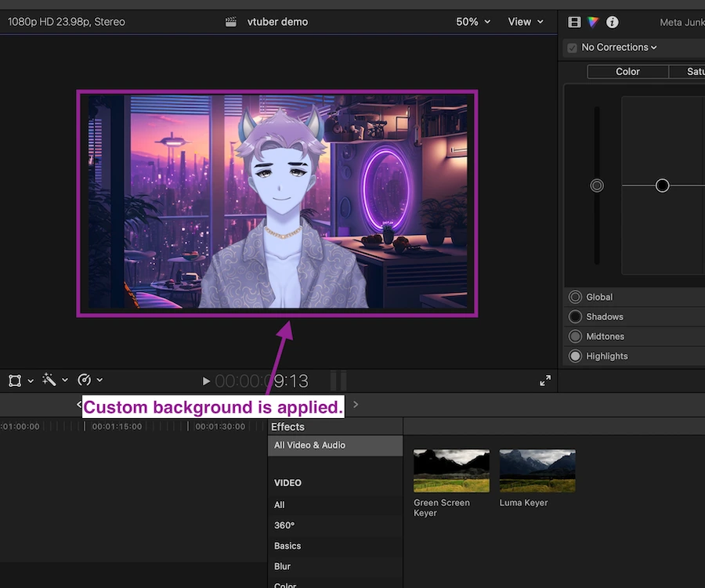This screenshot has width=705, height=588.
Task: Open the magic wand enhancements tool
Action: point(49,380)
